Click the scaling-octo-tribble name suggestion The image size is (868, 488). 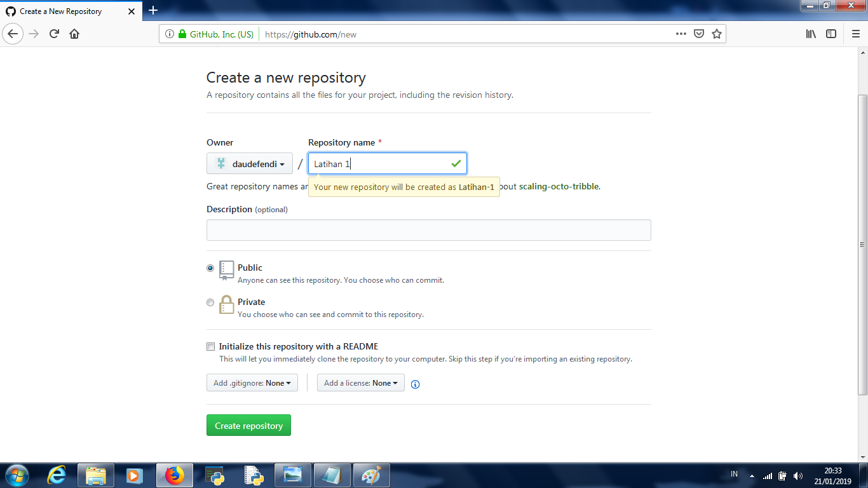(x=558, y=186)
